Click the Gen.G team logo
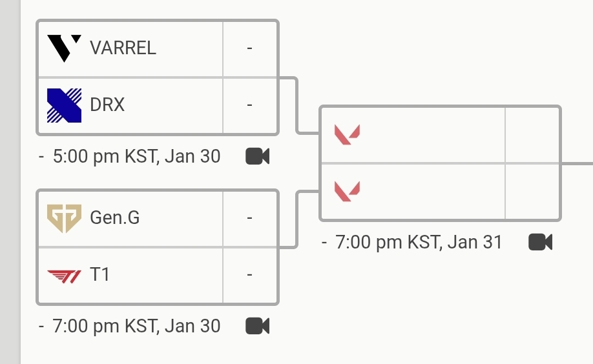Screen dimensions: 593x364 64,218
